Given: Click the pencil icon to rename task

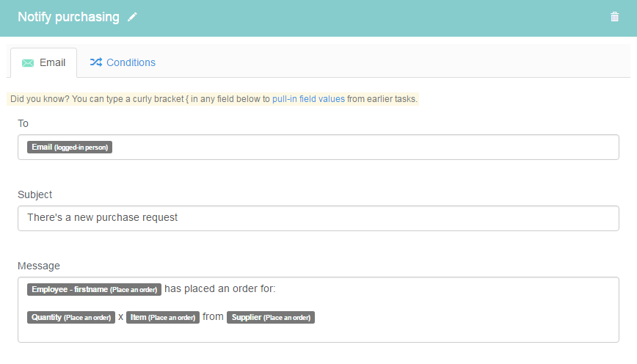Looking at the screenshot, I should 132,17.
